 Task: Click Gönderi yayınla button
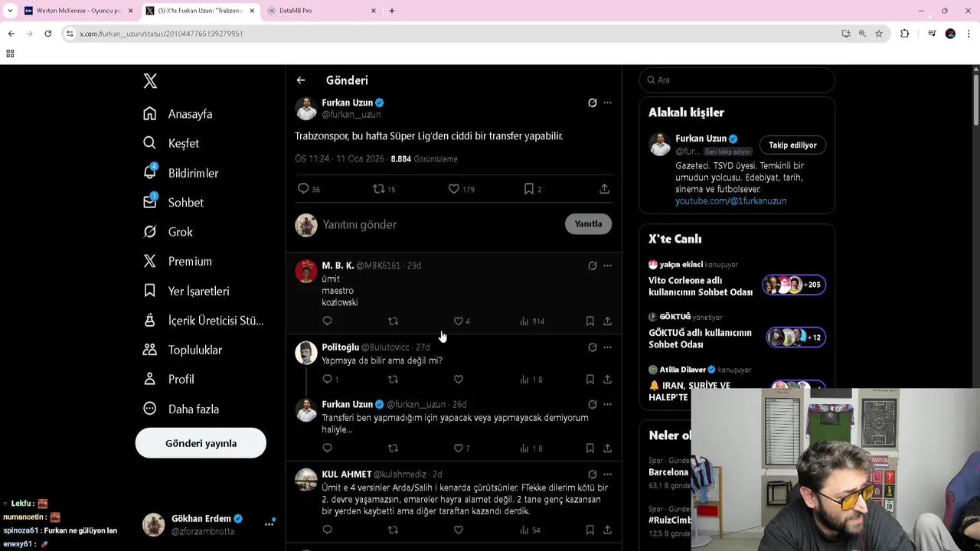pyautogui.click(x=201, y=443)
